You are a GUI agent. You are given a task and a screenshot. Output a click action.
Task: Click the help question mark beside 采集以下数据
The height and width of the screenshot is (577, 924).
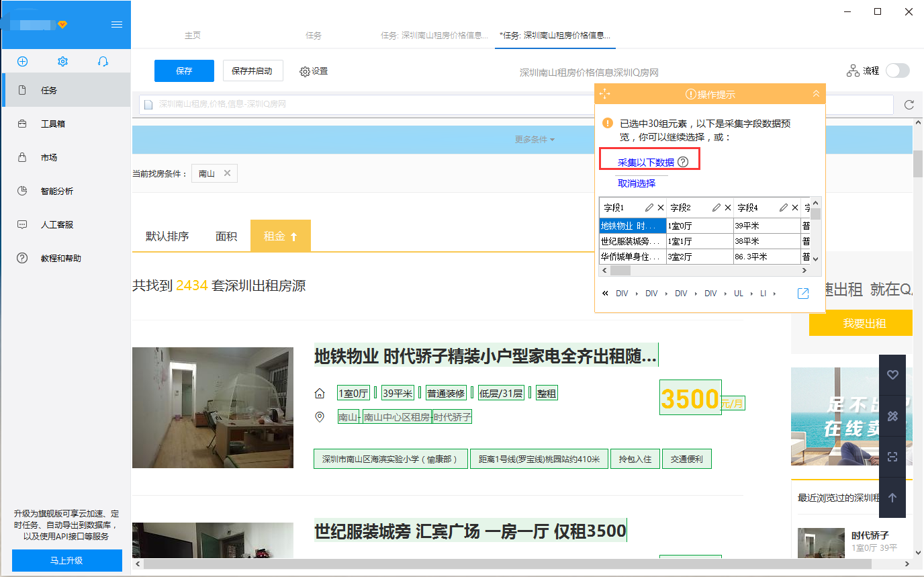point(683,162)
